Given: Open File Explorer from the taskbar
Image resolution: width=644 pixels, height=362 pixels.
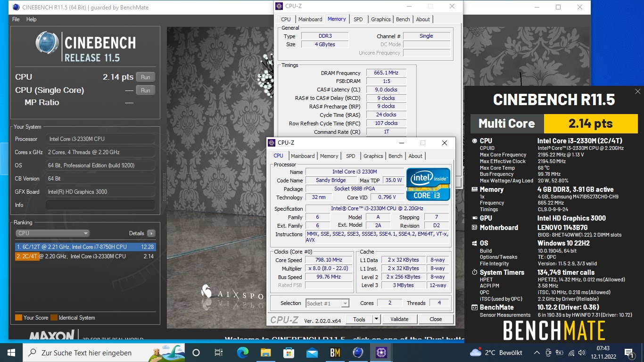Looking at the screenshot, I should pyautogui.click(x=265, y=353).
